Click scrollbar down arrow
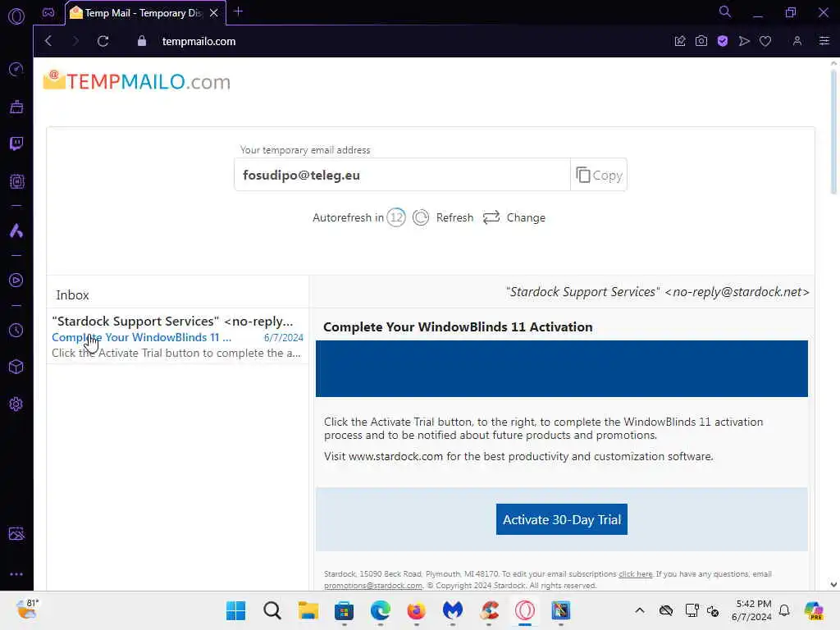 pos(833,584)
